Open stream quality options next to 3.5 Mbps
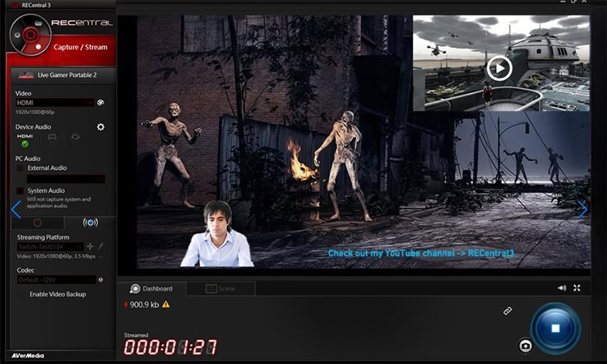607x364 pixels. point(101,257)
